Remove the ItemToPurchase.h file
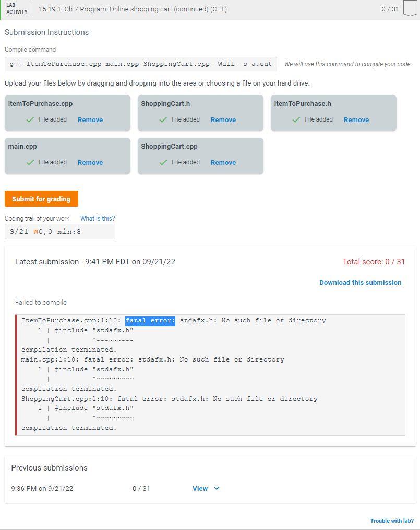 point(356,119)
